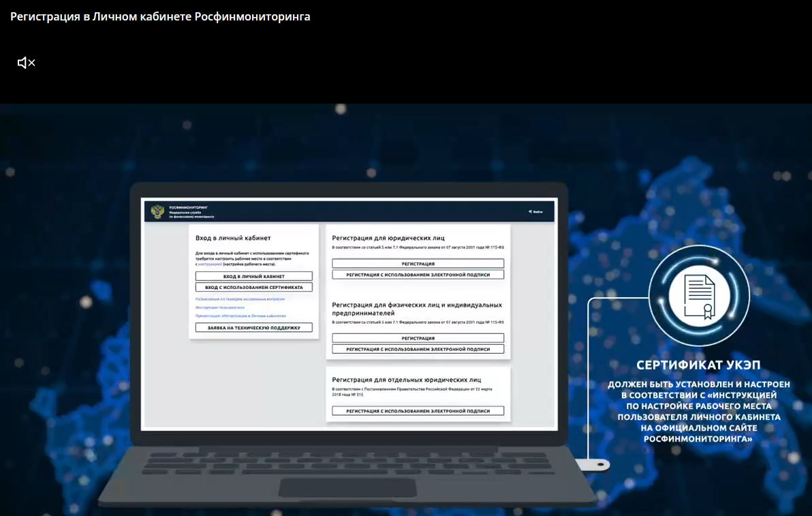Click 'РЕГИСТРАЦИЯ' under 'Регистрация для юридических лиц'
The image size is (812, 516).
pos(418,264)
